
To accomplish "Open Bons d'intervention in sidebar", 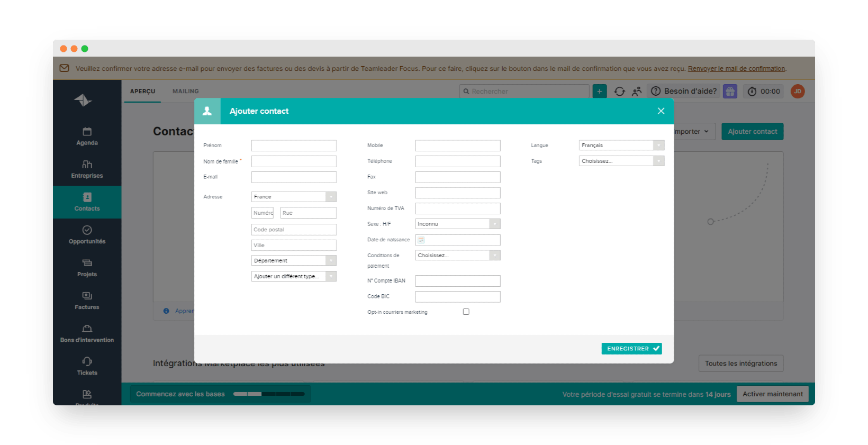I will tap(87, 333).
